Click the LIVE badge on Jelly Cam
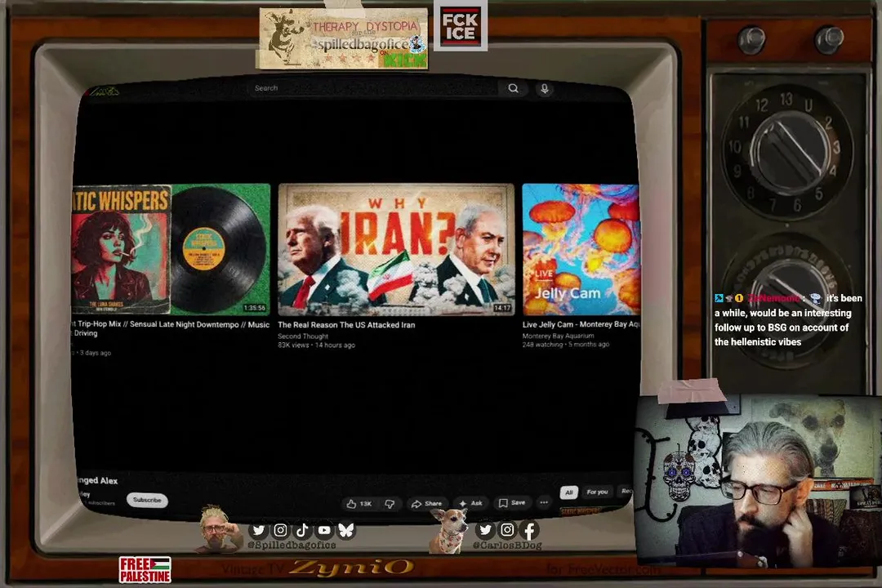The image size is (882, 588). [543, 274]
